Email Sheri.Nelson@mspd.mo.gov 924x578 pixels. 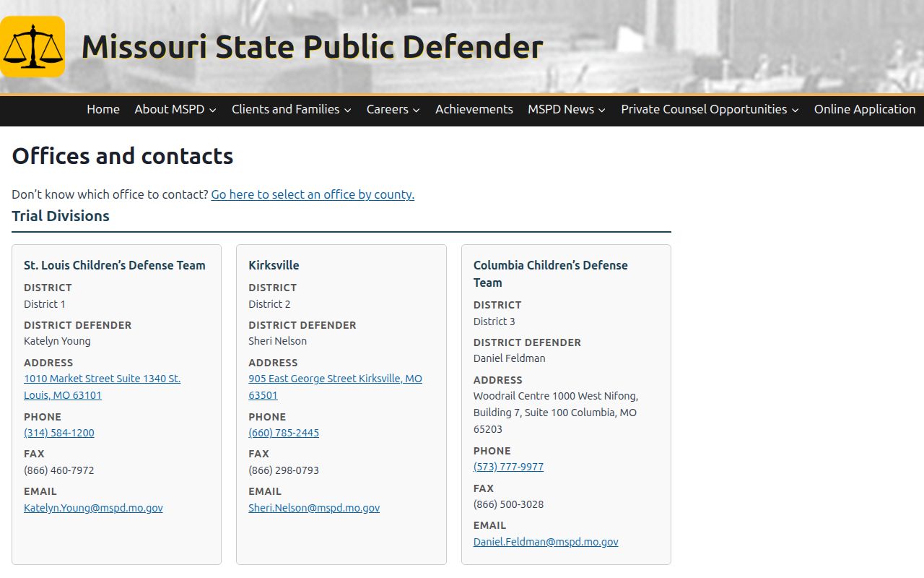tap(314, 508)
